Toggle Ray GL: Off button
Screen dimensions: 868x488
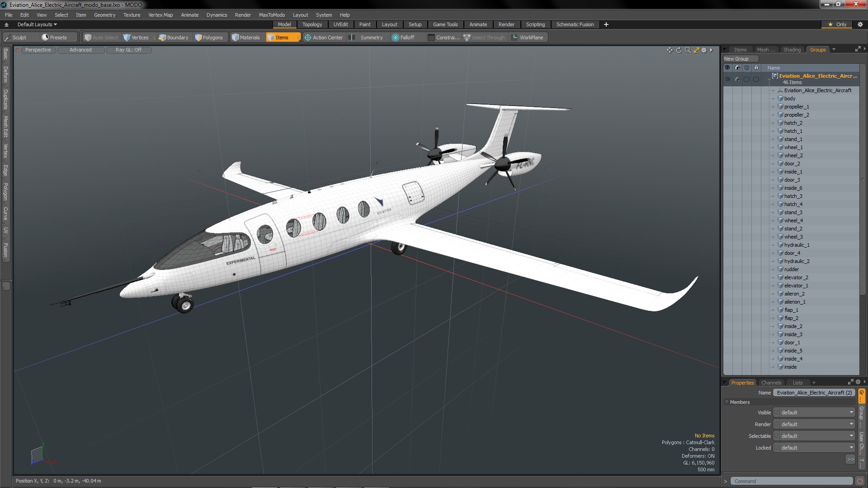coord(128,50)
